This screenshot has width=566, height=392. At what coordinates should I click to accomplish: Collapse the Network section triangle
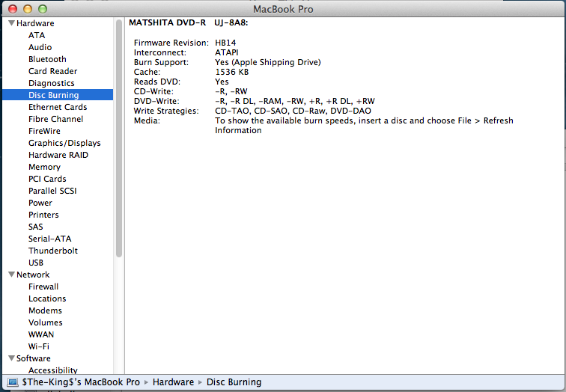tap(11, 275)
